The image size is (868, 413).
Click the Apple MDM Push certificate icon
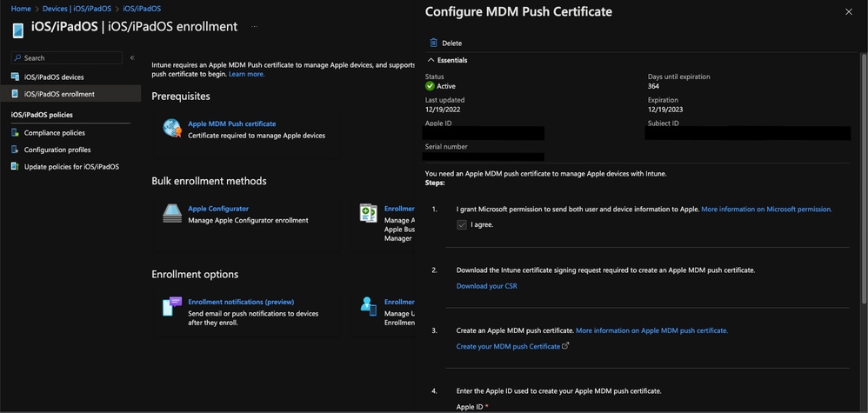point(172,129)
